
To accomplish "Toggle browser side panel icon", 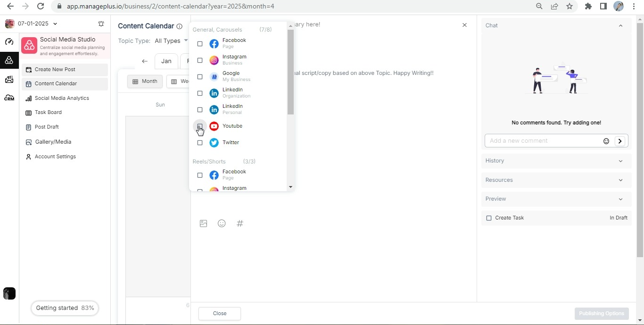I will tap(603, 6).
